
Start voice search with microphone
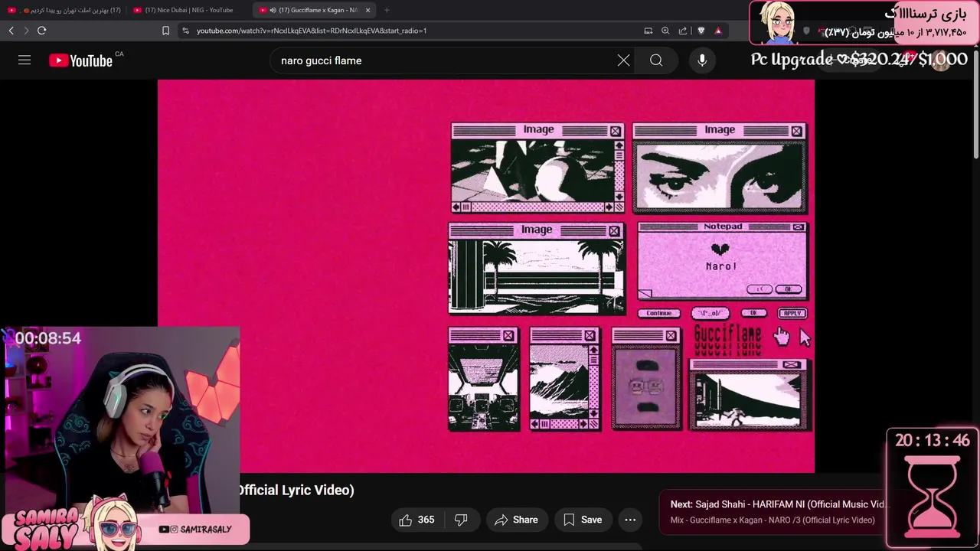(703, 60)
